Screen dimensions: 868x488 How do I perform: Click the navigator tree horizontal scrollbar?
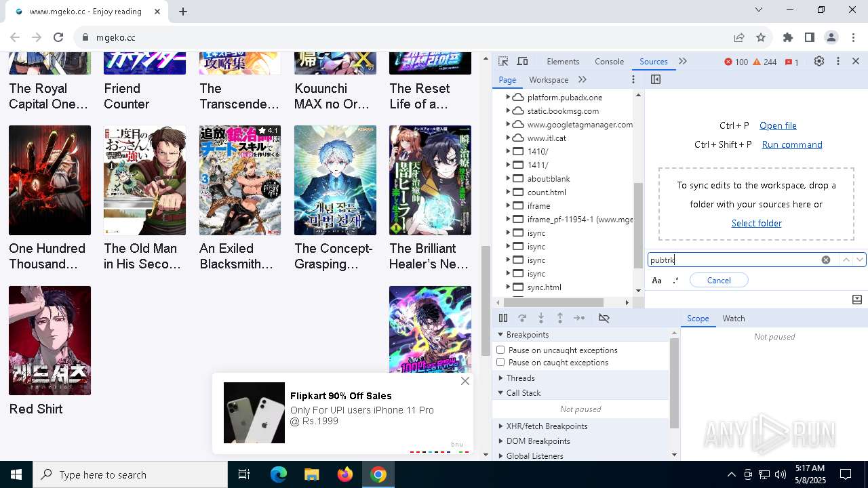tap(553, 302)
